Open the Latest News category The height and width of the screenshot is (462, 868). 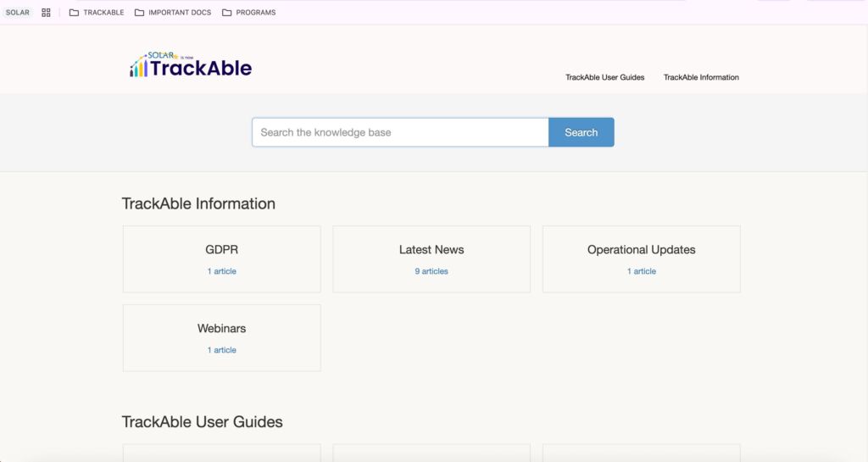[x=431, y=259]
